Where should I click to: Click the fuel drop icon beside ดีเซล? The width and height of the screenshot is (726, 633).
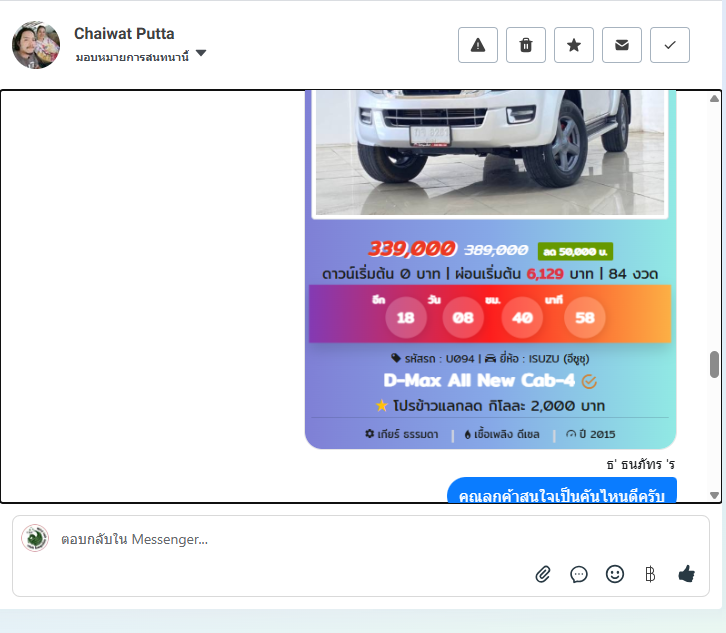coord(468,434)
